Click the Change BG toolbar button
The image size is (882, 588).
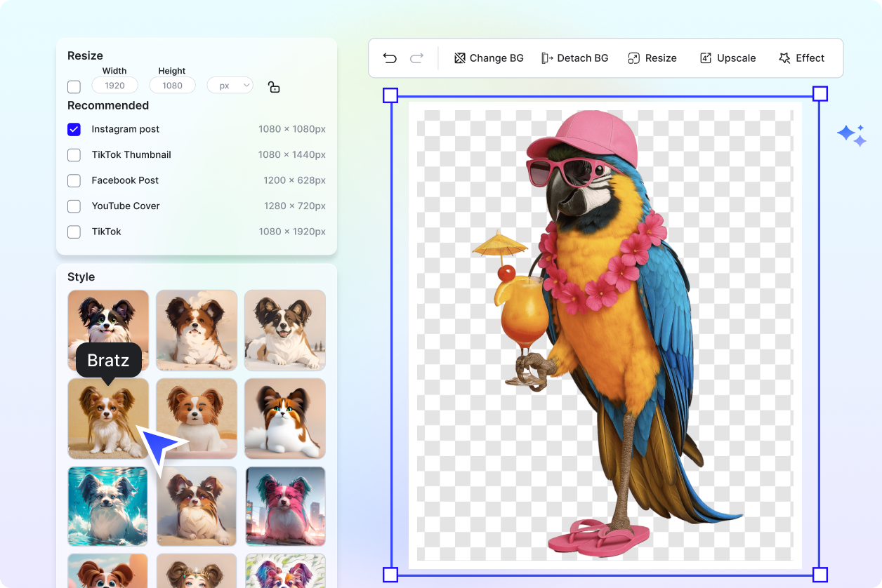tap(489, 58)
